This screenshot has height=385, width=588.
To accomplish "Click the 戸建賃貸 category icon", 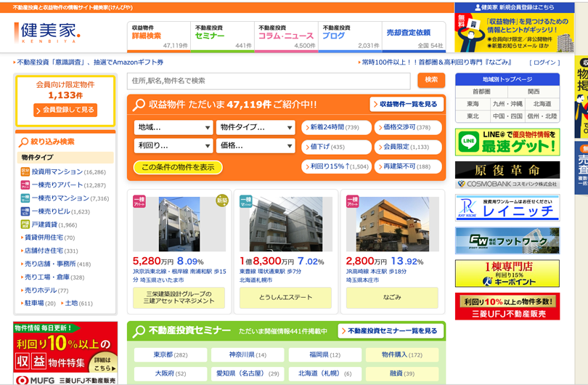I will 25,224.
